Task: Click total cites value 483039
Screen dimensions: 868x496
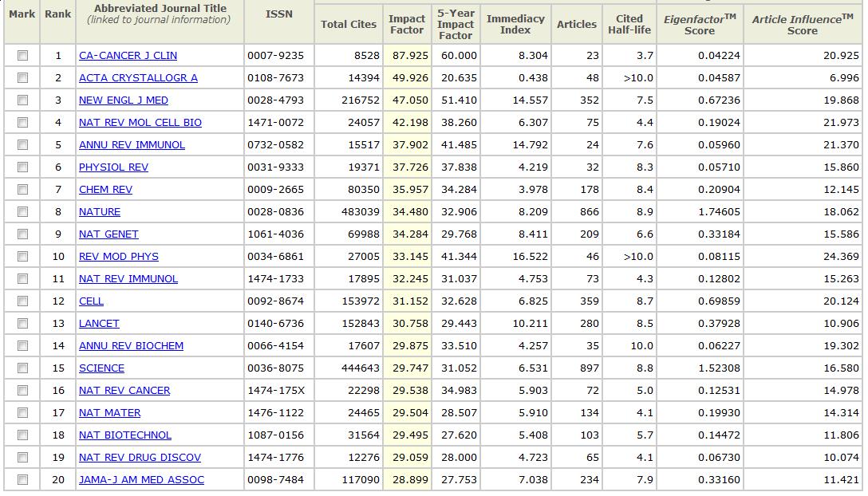Action: click(x=361, y=212)
